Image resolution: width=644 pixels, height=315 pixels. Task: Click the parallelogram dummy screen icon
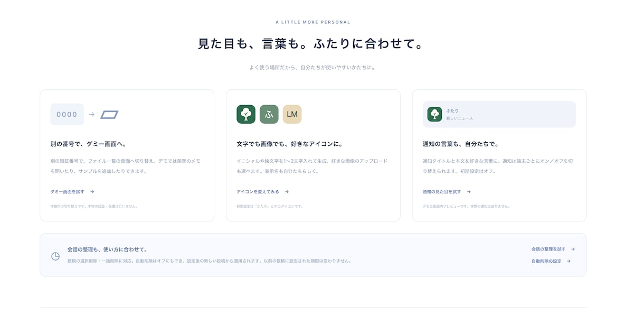[x=109, y=114]
